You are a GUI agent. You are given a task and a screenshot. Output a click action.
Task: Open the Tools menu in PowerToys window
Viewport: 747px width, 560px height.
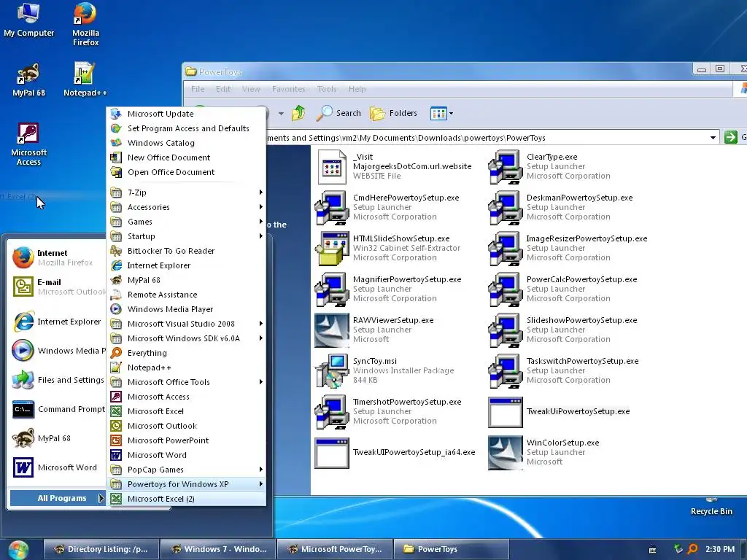(x=327, y=89)
